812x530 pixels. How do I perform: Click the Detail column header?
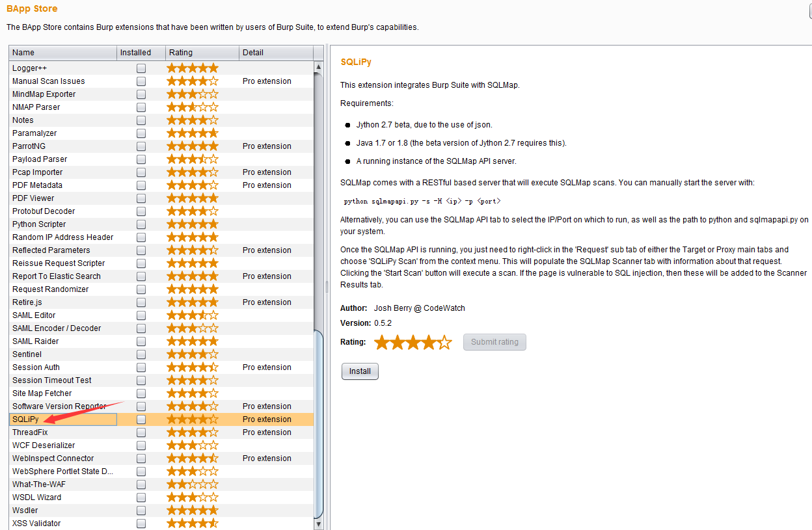click(x=275, y=53)
